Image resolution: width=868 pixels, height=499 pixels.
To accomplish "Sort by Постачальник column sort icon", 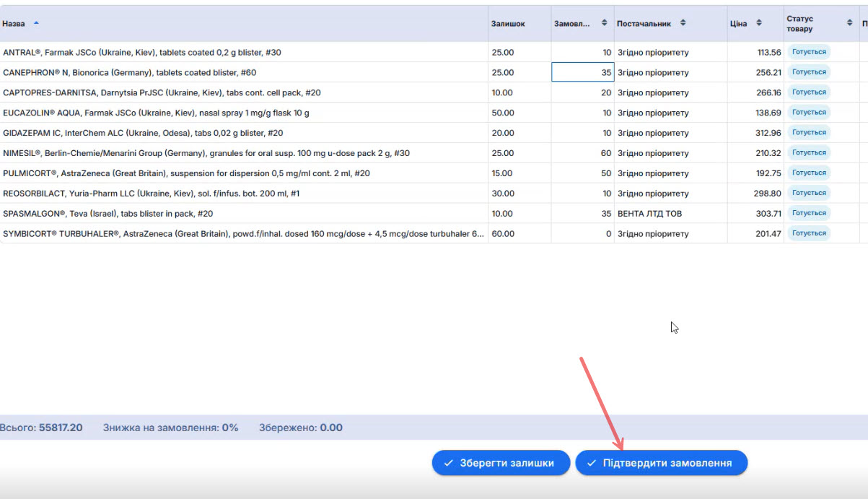I will (683, 23).
